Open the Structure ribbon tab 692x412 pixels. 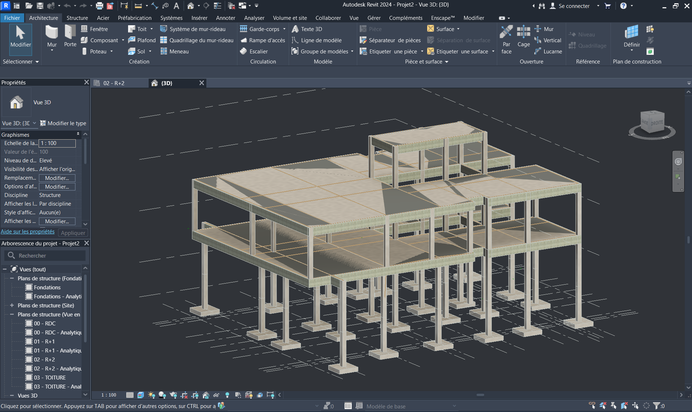click(77, 18)
